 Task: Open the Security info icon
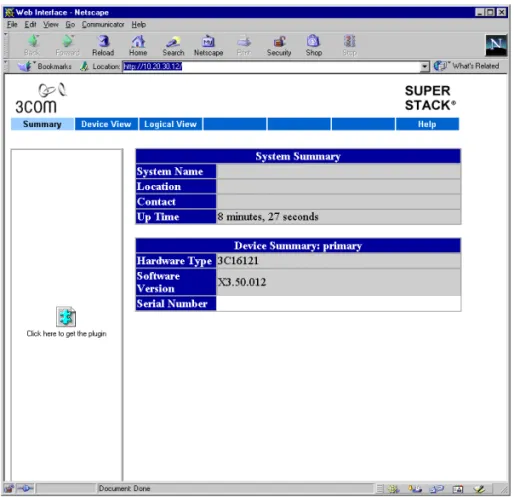click(279, 45)
